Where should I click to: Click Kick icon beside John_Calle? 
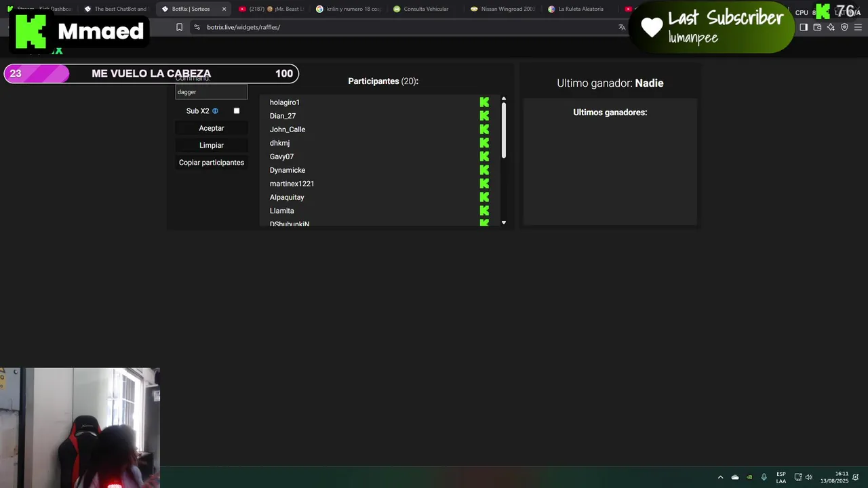pyautogui.click(x=484, y=129)
